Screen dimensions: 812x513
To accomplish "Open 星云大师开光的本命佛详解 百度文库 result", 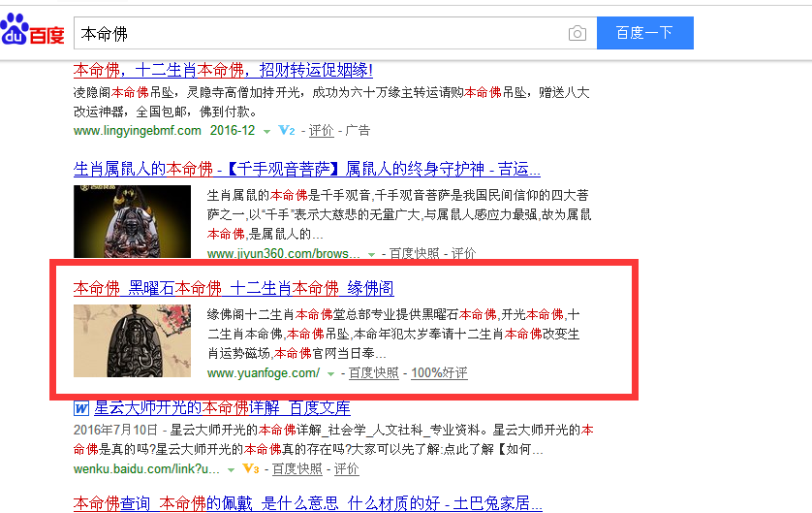I will pos(222,408).
